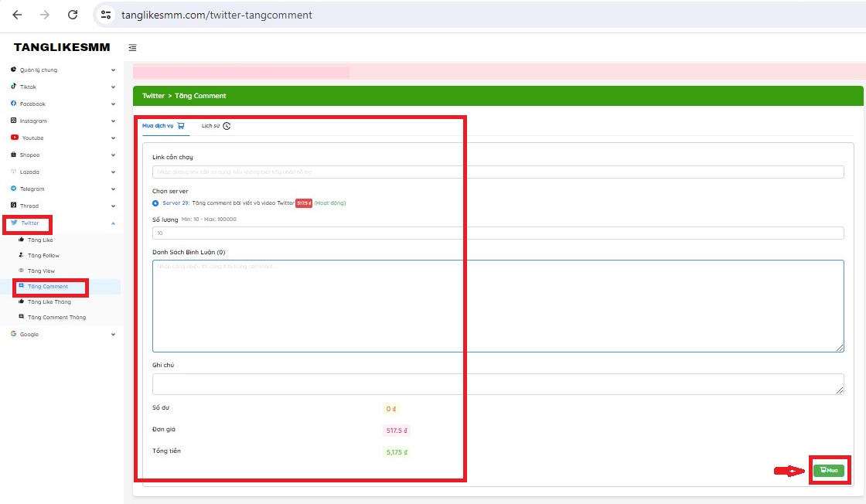Expand the Telegram menu chevron

pyautogui.click(x=113, y=189)
